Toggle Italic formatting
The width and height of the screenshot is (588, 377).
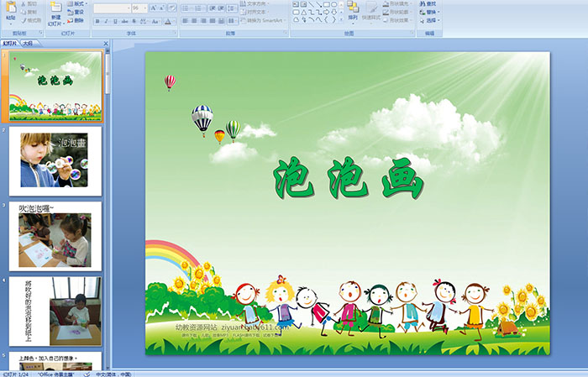click(x=106, y=21)
